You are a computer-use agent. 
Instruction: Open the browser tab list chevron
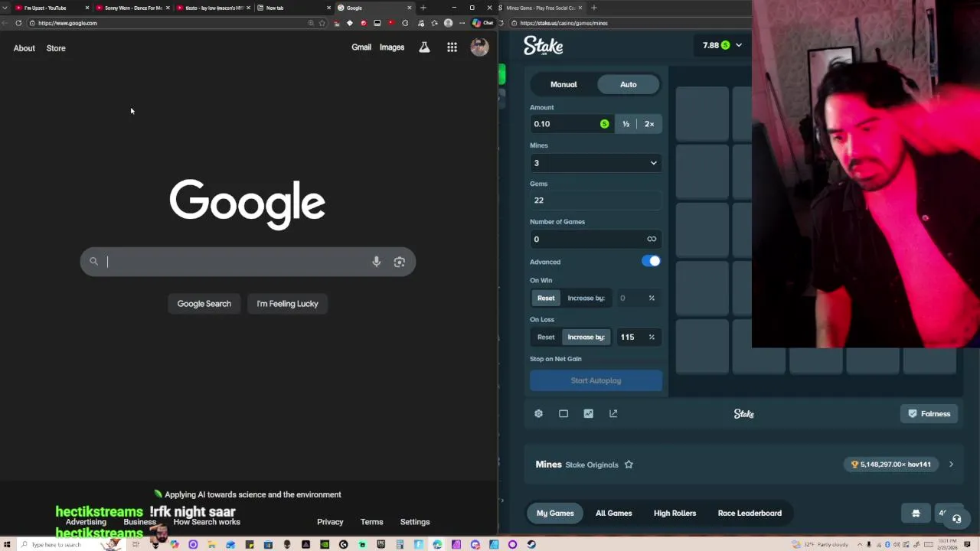pyautogui.click(x=6, y=8)
